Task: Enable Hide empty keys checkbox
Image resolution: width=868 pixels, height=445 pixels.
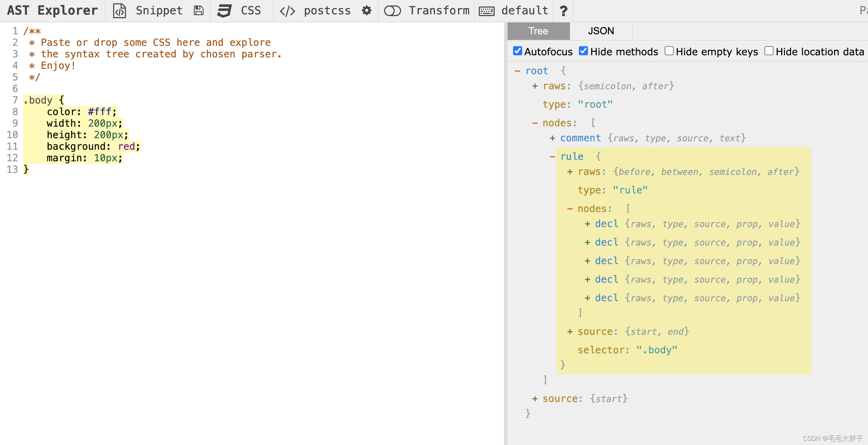Action: pyautogui.click(x=669, y=51)
